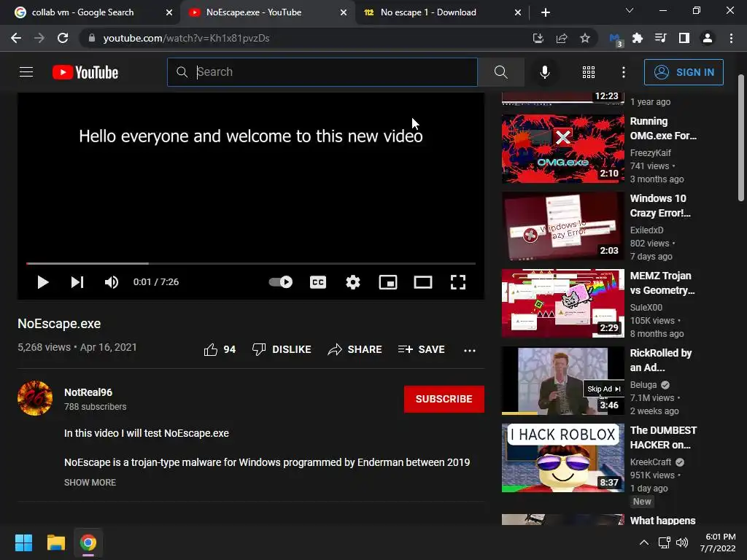Open a new browser tab

tap(546, 12)
